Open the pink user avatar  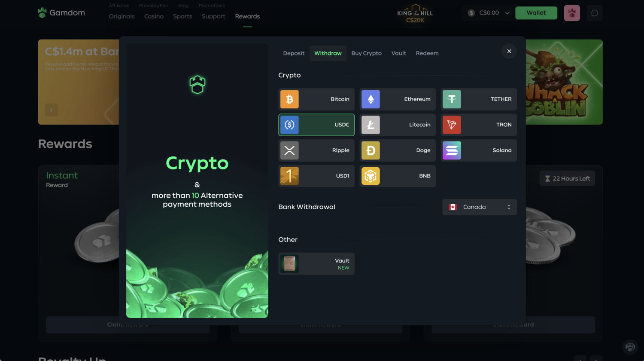click(x=572, y=13)
